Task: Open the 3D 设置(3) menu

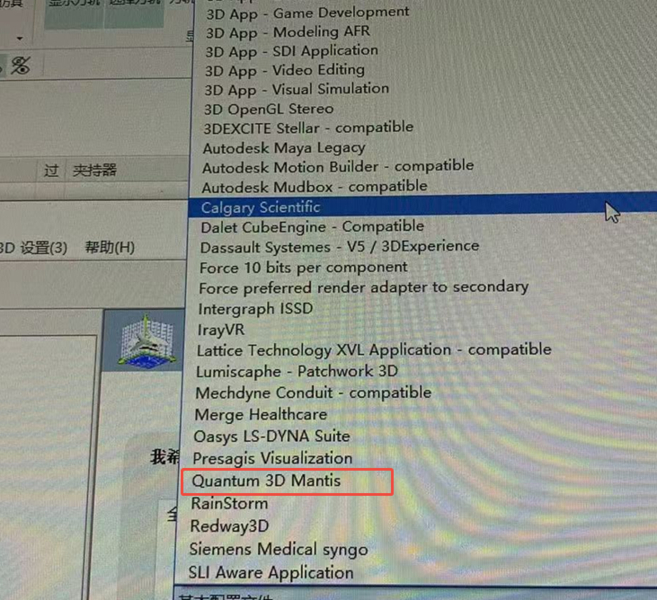Action: (x=33, y=248)
